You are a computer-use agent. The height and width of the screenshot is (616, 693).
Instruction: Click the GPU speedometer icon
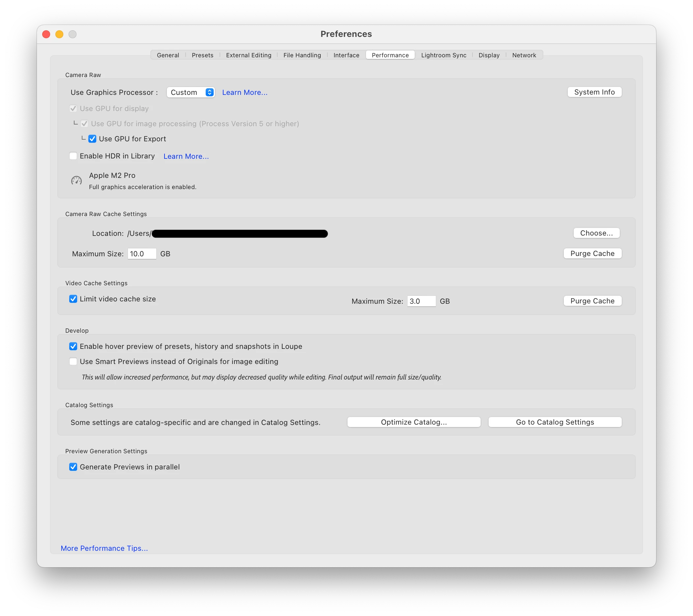click(76, 181)
